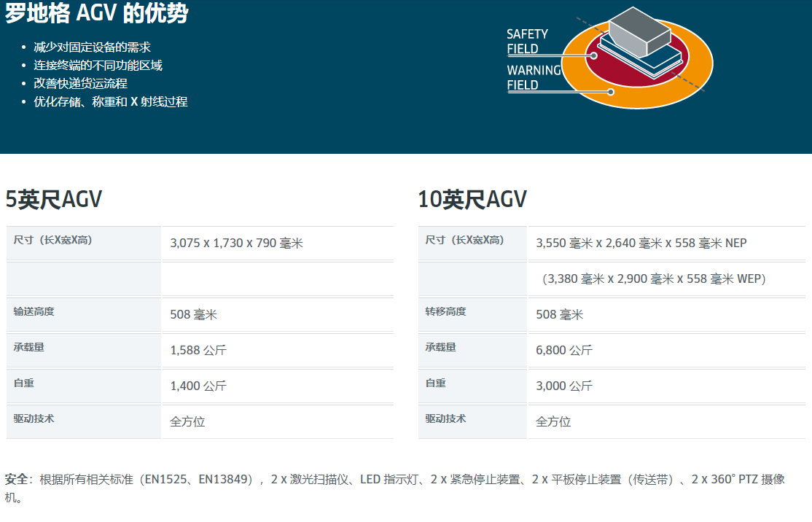
Task: Click the bullet 连接终端的不同功能区域
Action: point(98,66)
